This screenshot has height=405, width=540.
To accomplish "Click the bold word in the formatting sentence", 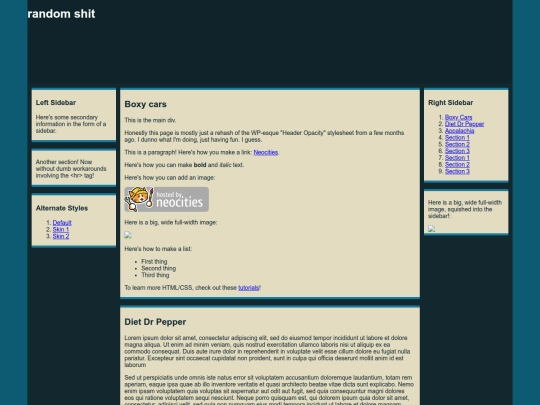I will [x=200, y=165].
